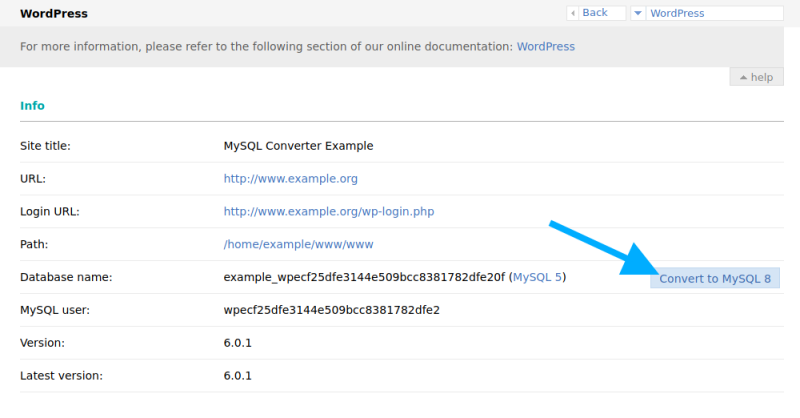
Task: Click the Path label
Action: pos(34,244)
